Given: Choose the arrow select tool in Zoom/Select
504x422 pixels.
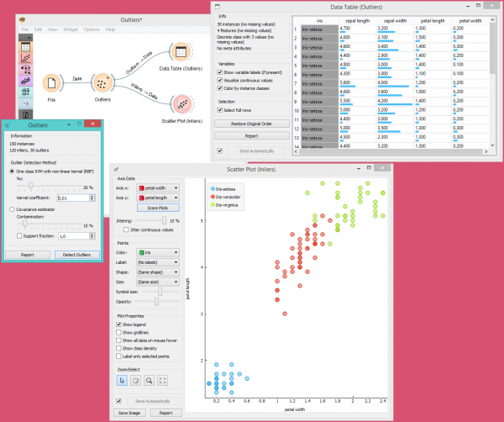Looking at the screenshot, I should (x=122, y=381).
